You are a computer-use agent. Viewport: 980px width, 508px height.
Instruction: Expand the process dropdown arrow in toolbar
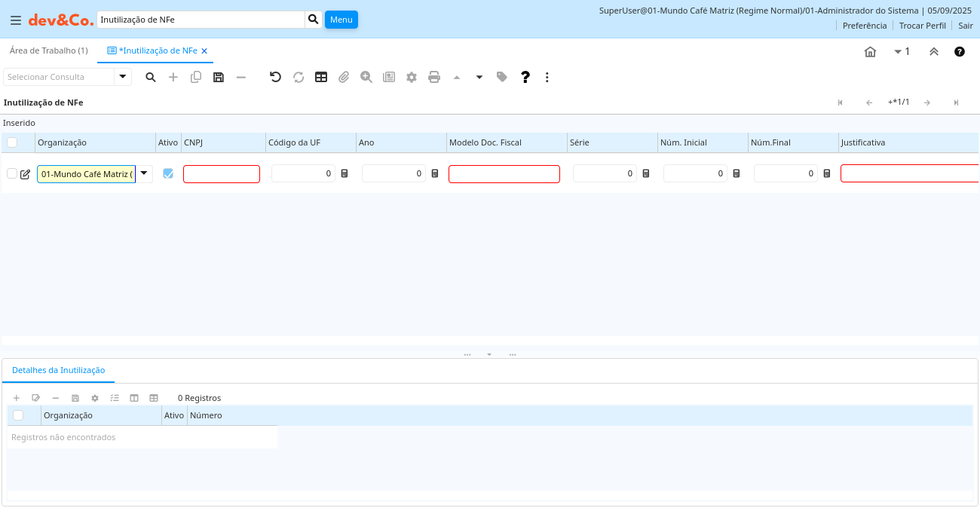click(x=479, y=77)
